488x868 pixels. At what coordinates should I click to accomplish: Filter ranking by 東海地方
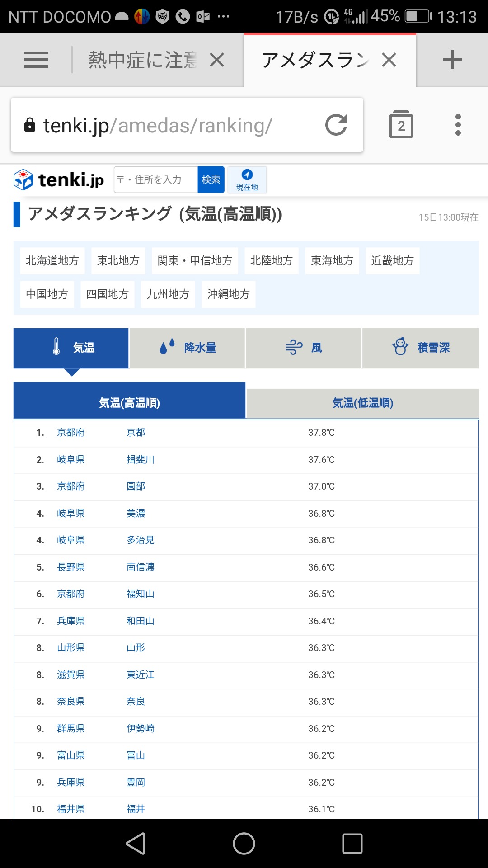click(332, 261)
